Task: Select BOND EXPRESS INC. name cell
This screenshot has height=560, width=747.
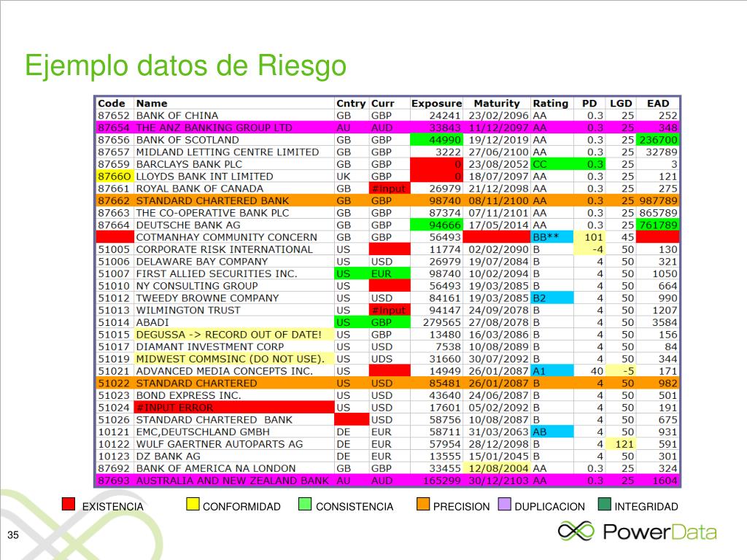Action: pos(234,395)
